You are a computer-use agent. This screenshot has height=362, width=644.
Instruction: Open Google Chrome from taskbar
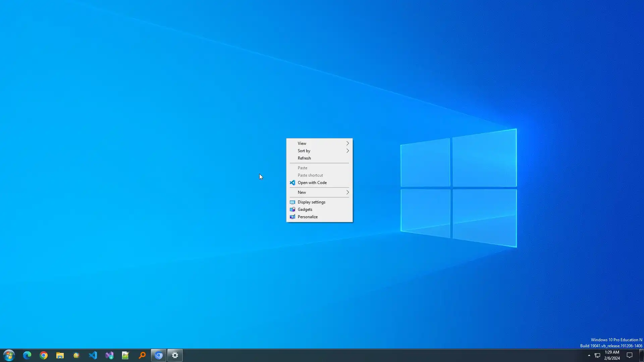pyautogui.click(x=44, y=355)
